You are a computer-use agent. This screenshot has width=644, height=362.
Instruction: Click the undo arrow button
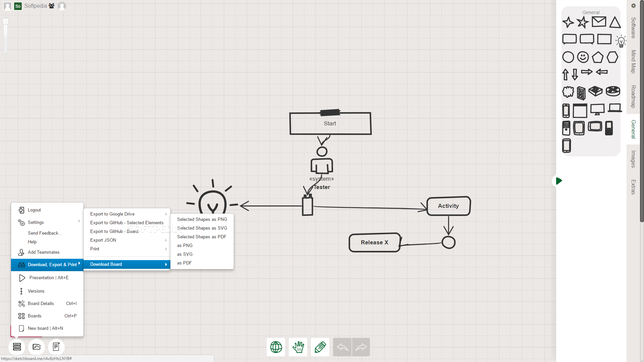(342, 347)
